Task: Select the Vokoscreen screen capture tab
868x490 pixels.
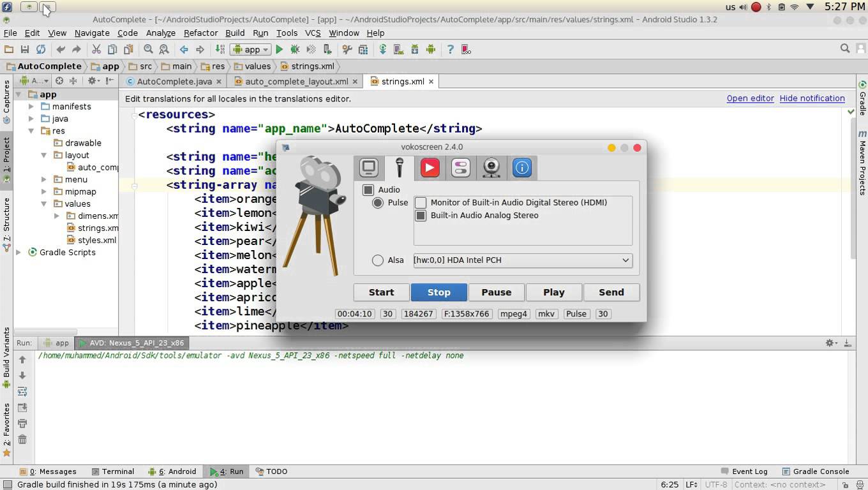Action: (369, 168)
